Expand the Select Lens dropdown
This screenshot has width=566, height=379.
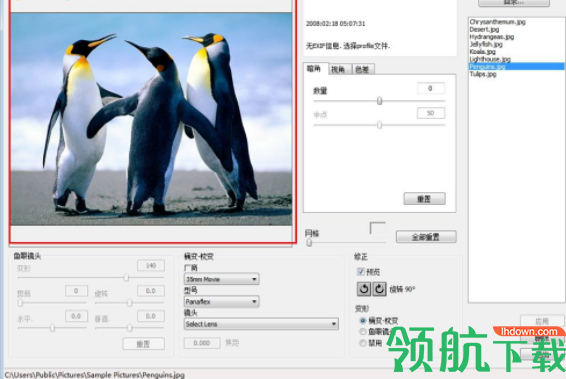261,324
